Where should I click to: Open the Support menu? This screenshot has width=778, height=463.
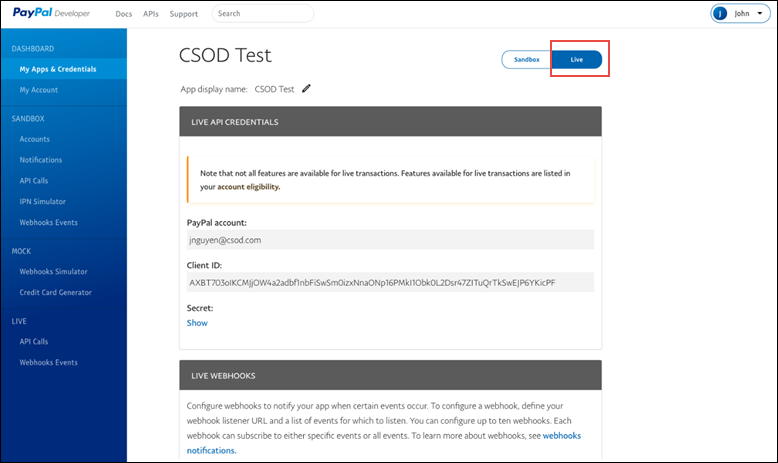point(184,14)
